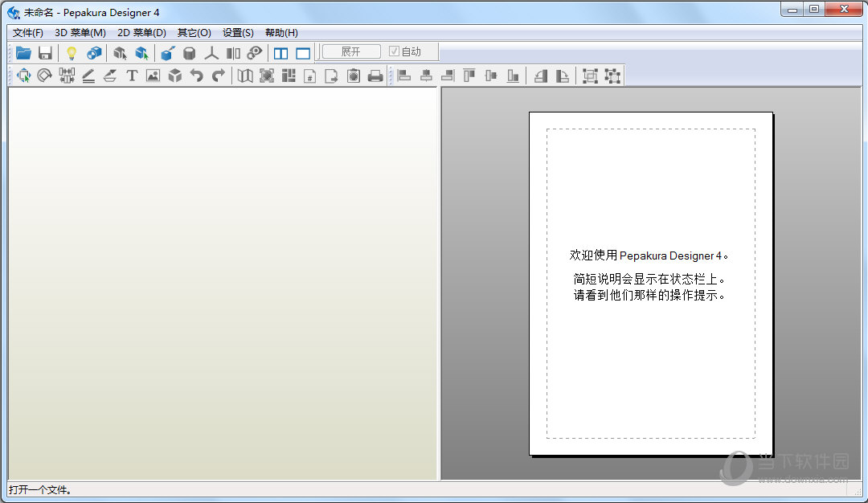Screen dimensions: 868x503
Task: Click the join/disjoin faces icon
Action: [x=67, y=76]
